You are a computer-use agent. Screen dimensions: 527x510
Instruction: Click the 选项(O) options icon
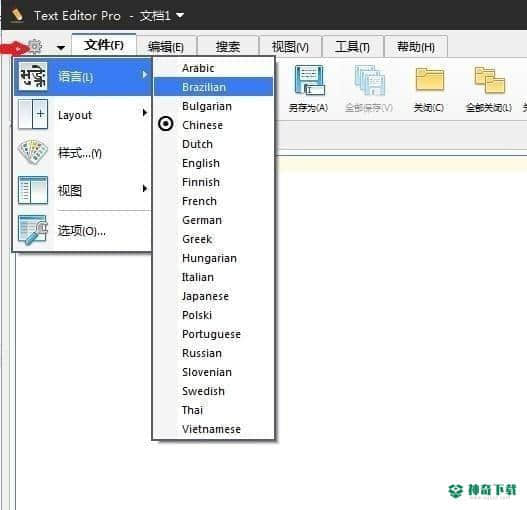click(x=33, y=230)
